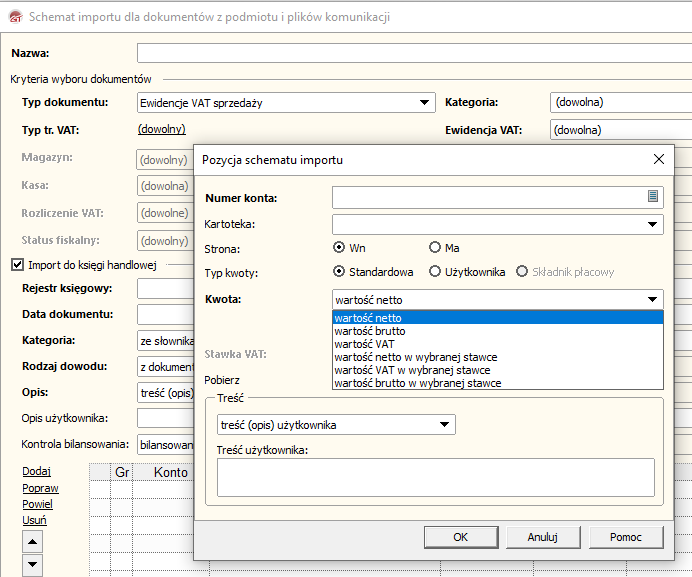Click the move down arrow button
Screen dimensions: 692x577
(32, 566)
